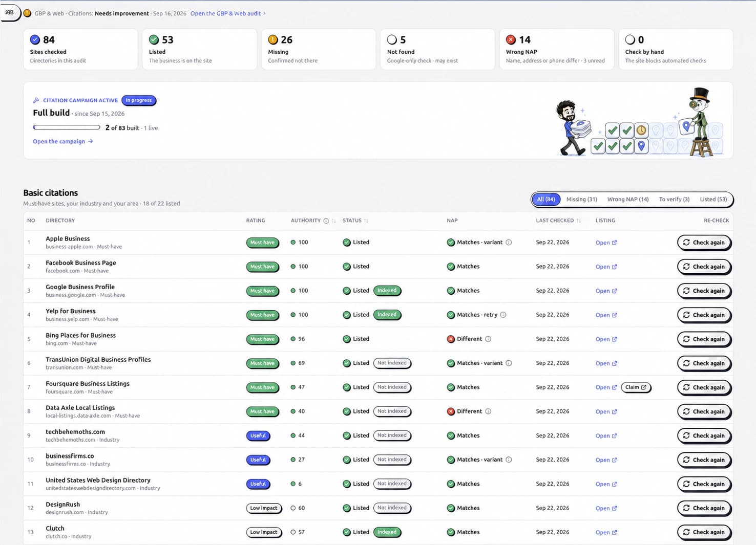Click the In progress campaign badge
The width and height of the screenshot is (756, 545).
(x=139, y=100)
